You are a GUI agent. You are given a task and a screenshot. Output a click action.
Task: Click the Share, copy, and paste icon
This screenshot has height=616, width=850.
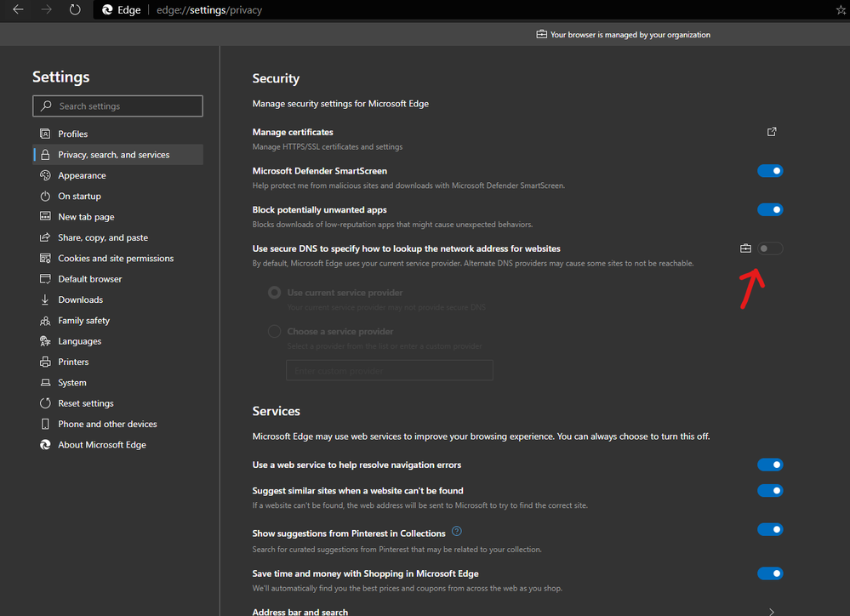click(x=45, y=237)
